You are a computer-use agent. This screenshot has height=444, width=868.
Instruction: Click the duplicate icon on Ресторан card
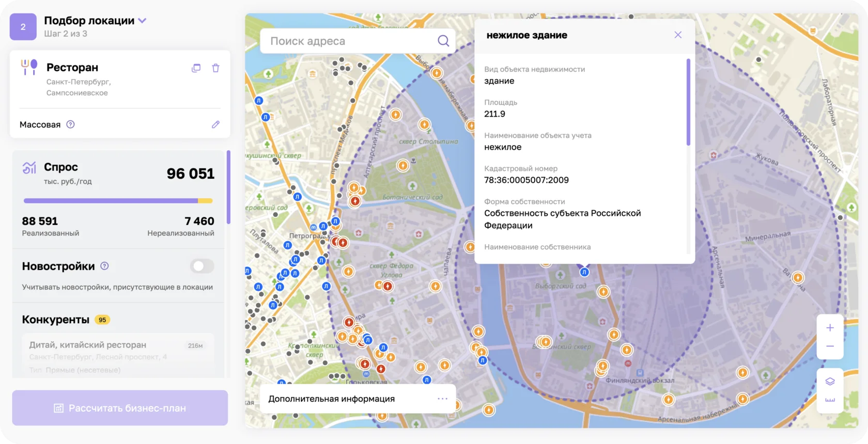196,68
